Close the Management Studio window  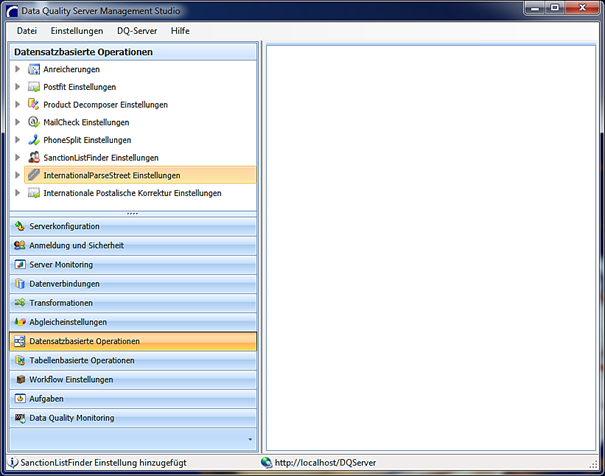click(582, 8)
